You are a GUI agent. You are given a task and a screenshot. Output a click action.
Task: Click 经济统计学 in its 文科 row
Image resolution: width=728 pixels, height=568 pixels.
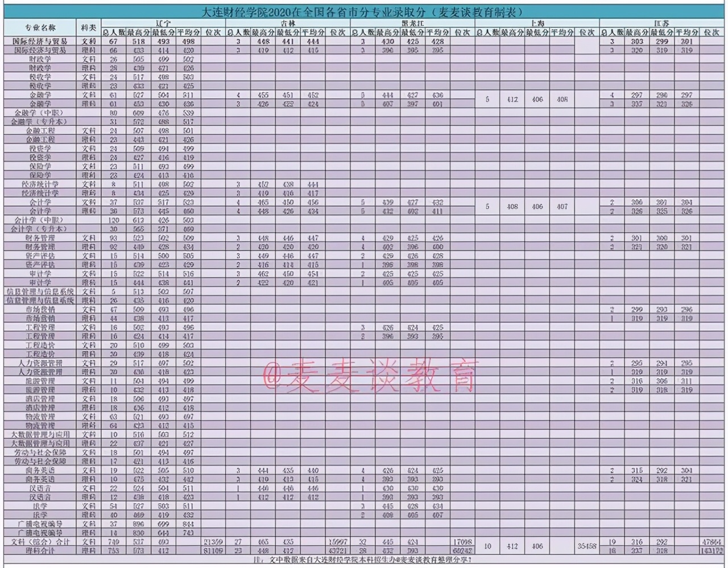pos(40,184)
